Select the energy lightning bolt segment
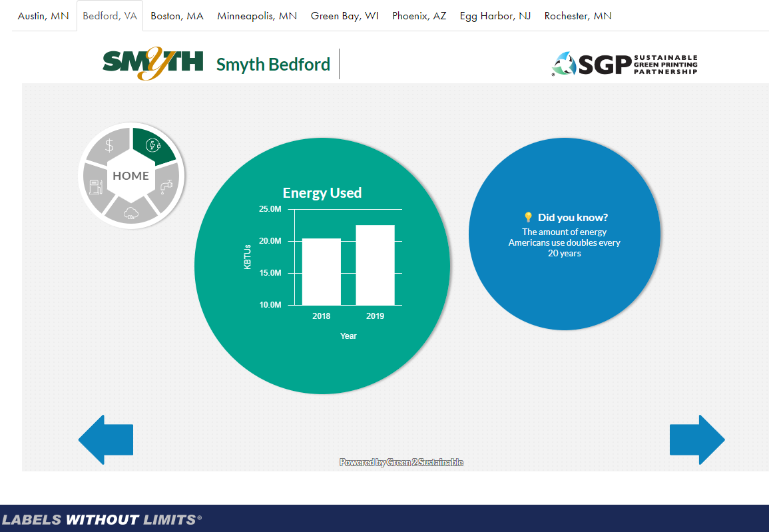The height and width of the screenshot is (532, 769). [152, 145]
